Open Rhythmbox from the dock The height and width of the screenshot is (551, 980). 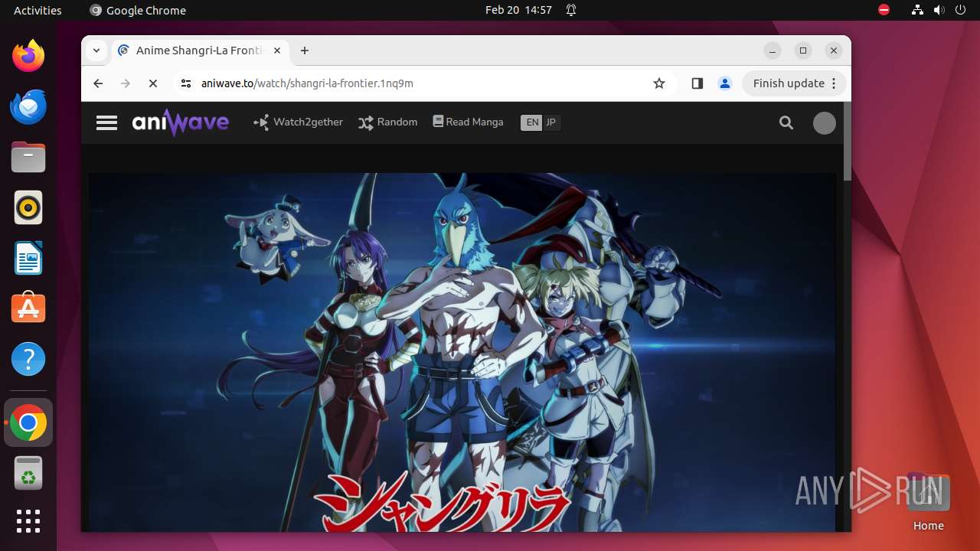[28, 207]
